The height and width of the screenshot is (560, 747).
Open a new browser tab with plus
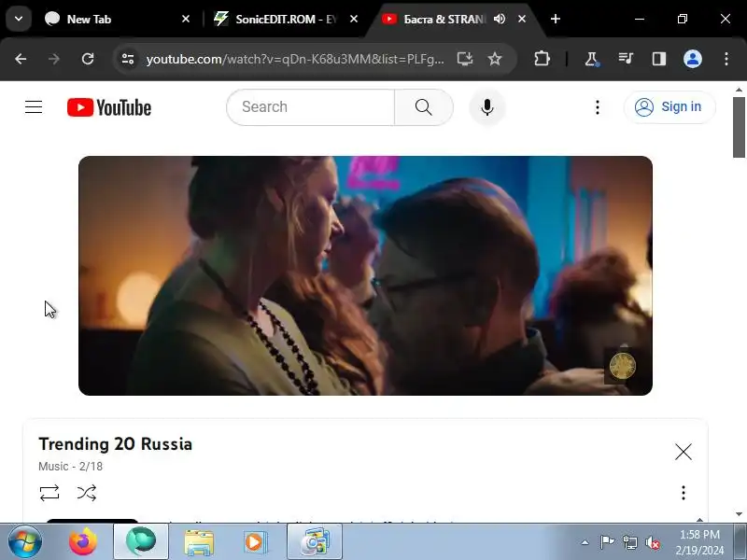coord(556,19)
